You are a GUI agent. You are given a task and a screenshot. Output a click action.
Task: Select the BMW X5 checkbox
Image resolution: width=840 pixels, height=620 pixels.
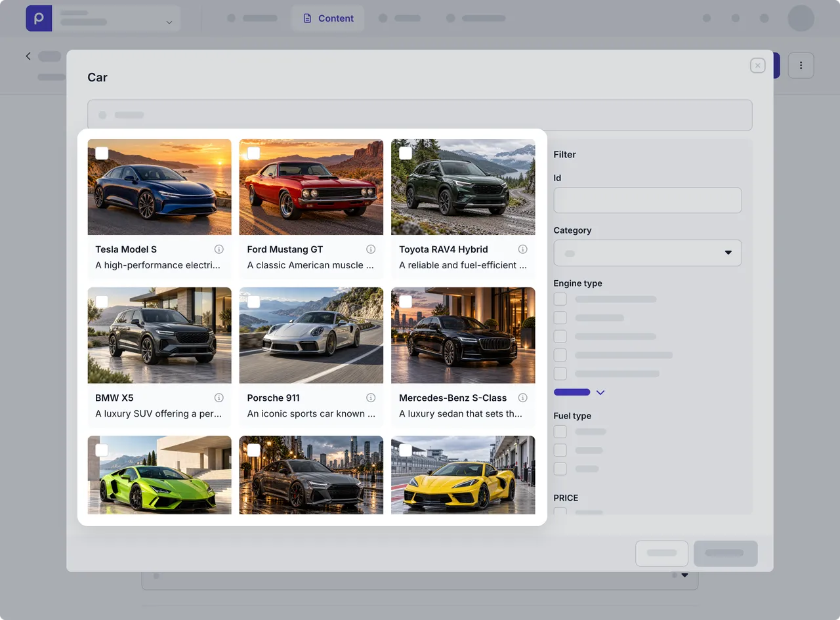pos(102,301)
